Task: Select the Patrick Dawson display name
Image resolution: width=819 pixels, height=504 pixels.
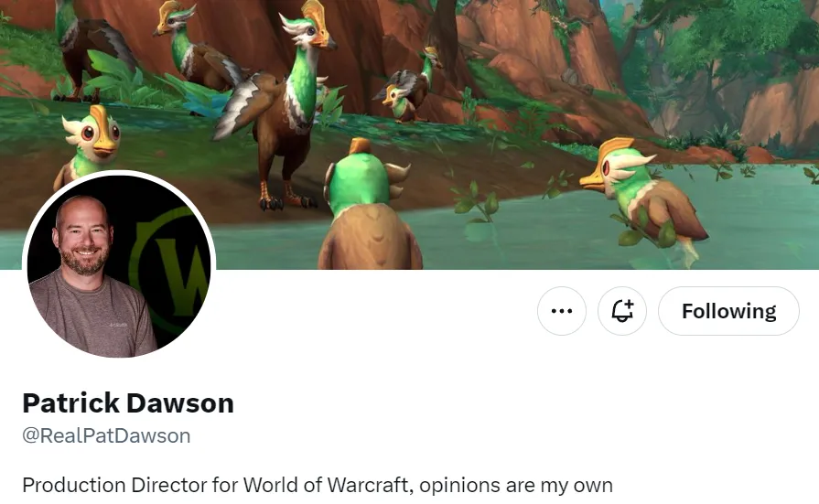Action: point(128,403)
